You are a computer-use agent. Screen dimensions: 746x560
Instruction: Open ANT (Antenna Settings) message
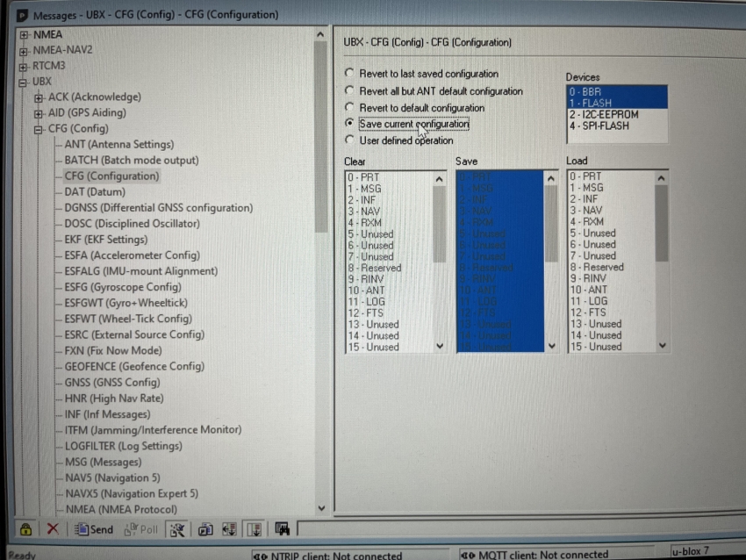click(119, 144)
